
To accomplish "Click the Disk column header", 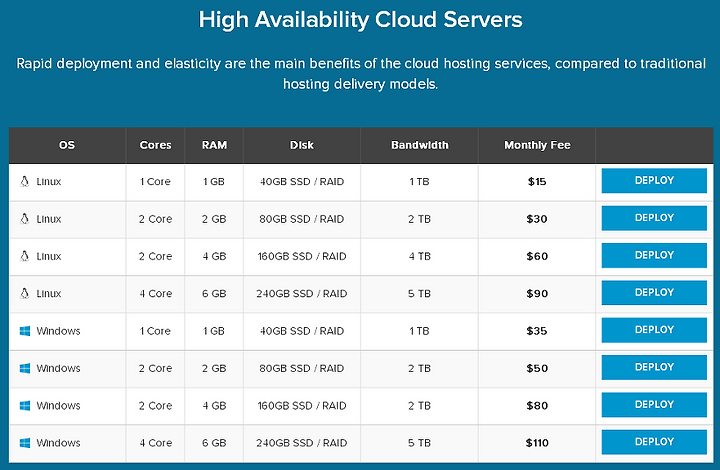I will click(x=302, y=145).
